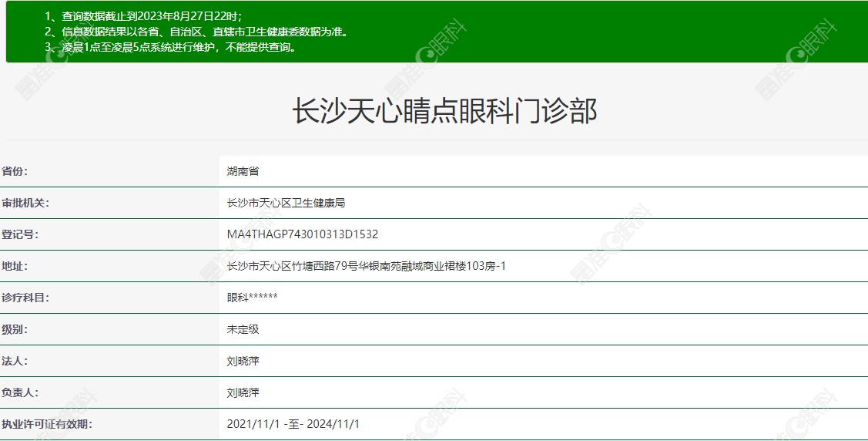Click 刘晓萍 in the 法人 row
The image size is (868, 441).
click(x=243, y=361)
